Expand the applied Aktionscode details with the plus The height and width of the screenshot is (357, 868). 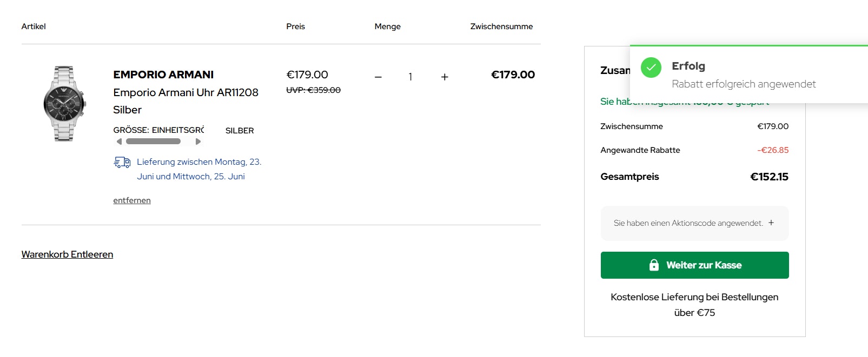click(771, 223)
